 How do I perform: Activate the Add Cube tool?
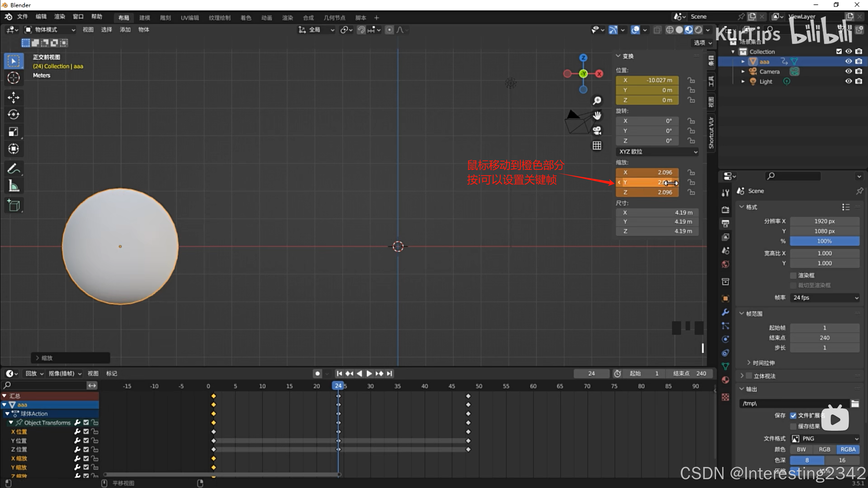pyautogui.click(x=13, y=205)
